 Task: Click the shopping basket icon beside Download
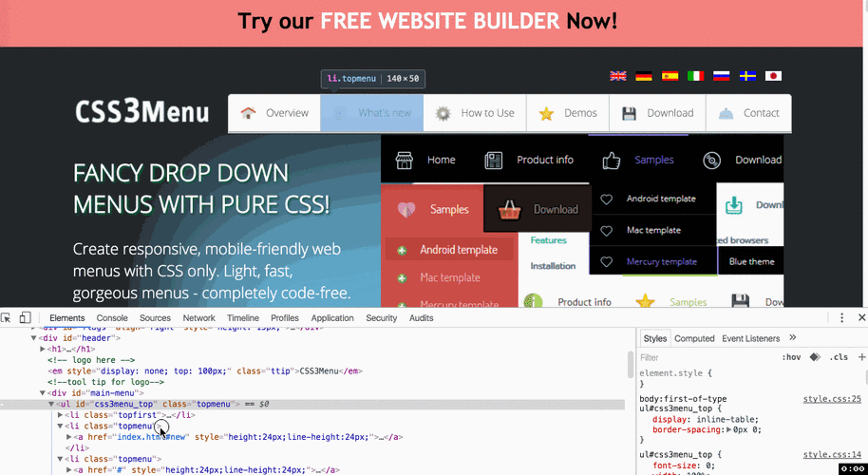[x=509, y=209]
